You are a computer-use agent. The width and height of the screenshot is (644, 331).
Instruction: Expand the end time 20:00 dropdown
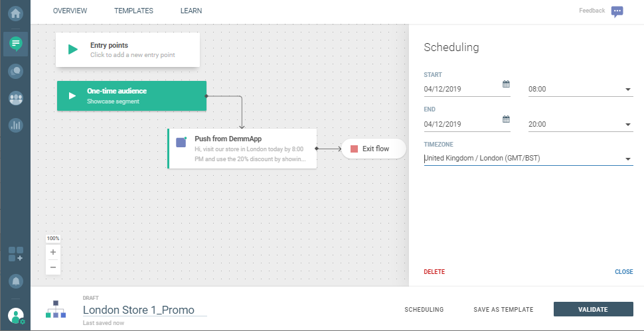[627, 125]
